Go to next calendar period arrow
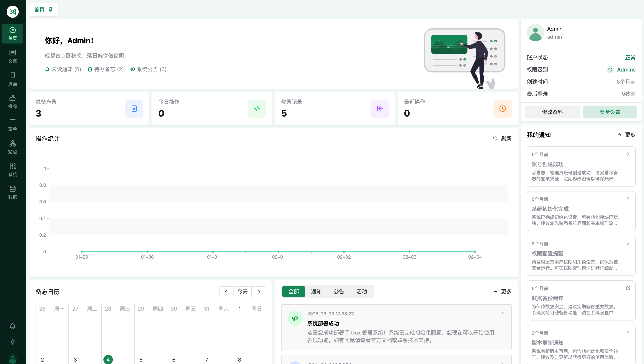The height and width of the screenshot is (364, 644). (259, 292)
